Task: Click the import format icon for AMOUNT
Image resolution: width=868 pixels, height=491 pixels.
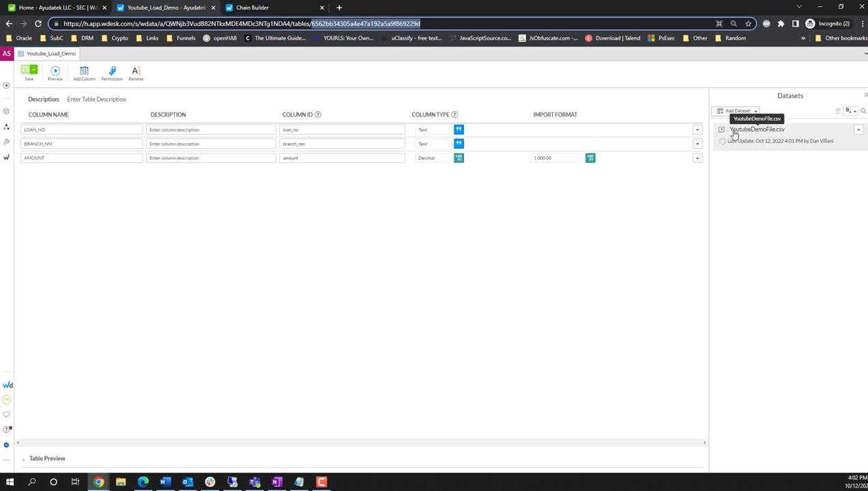Action: click(590, 158)
